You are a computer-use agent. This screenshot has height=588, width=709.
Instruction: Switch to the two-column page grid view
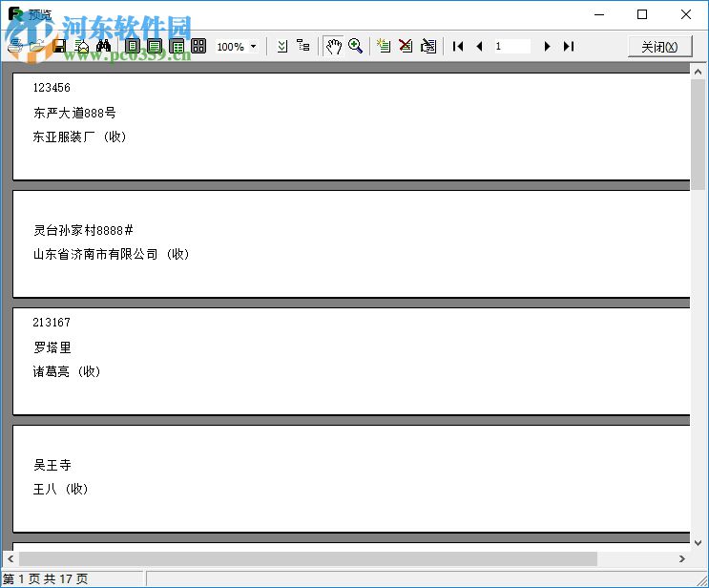point(177,46)
